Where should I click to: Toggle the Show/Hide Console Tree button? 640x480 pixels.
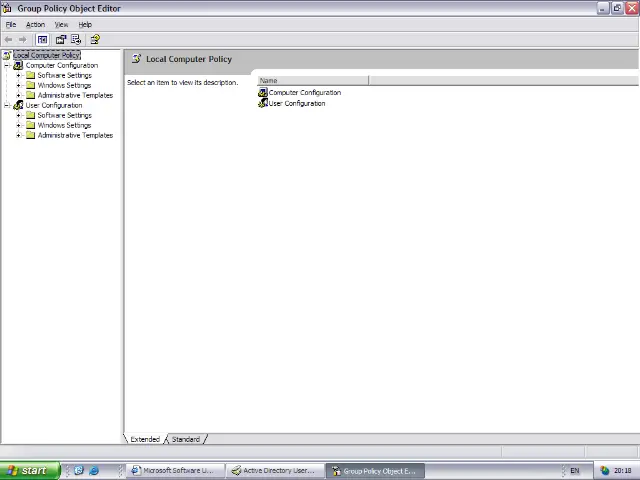(42, 40)
